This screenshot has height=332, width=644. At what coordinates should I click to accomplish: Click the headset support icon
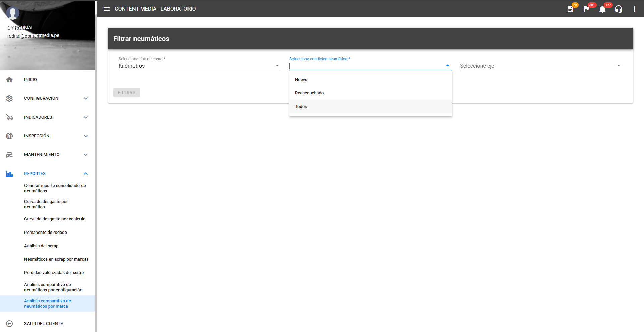click(x=619, y=9)
